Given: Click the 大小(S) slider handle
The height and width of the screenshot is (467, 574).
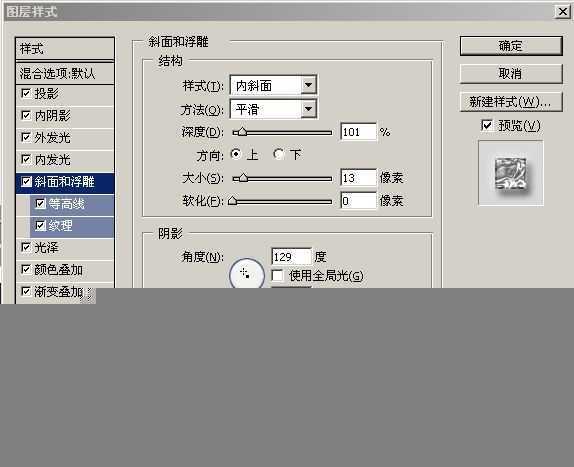Looking at the screenshot, I should 243,178.
